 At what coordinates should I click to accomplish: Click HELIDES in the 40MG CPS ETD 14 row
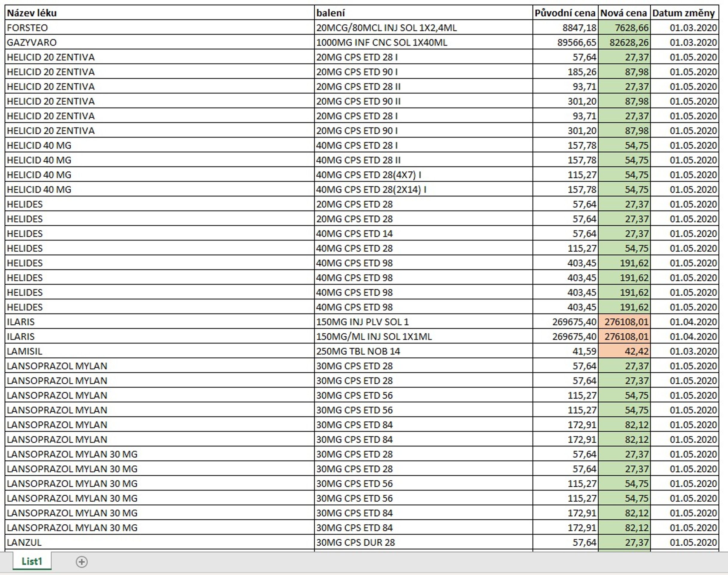(160, 233)
